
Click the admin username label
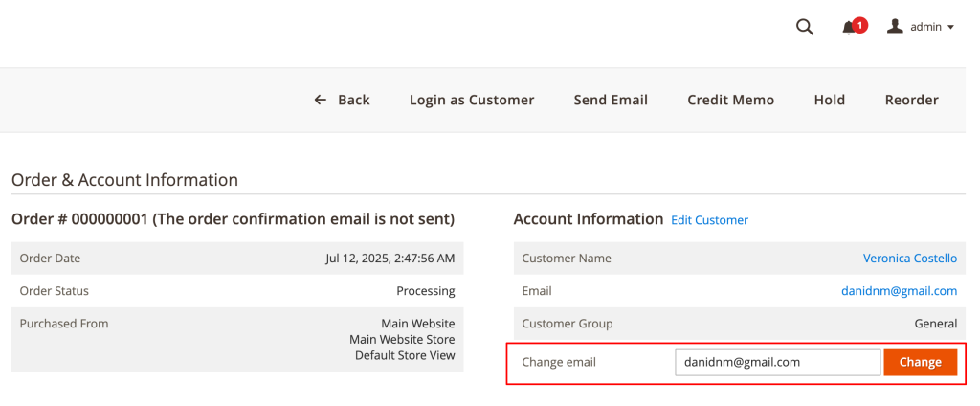coord(925,28)
